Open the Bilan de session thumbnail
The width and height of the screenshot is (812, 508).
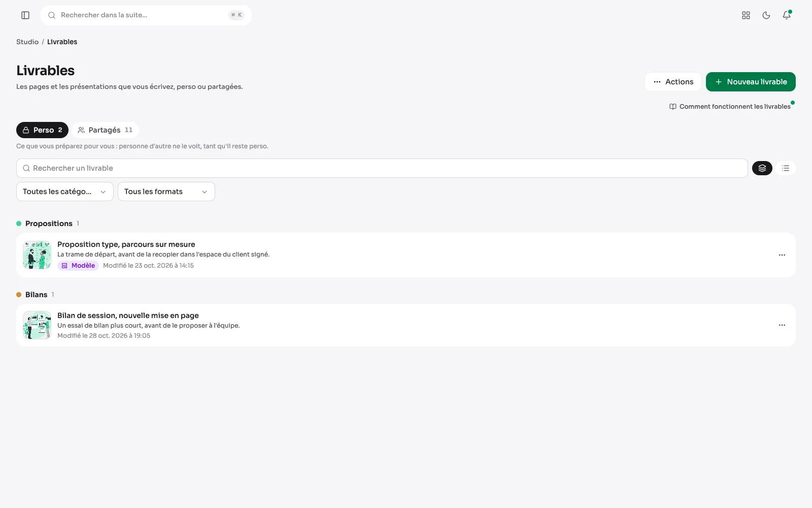(x=37, y=325)
